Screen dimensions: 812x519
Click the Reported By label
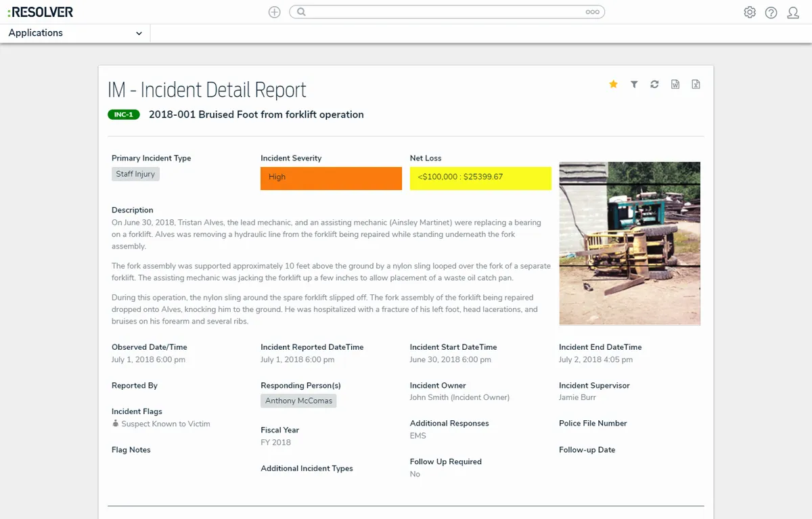[135, 386]
